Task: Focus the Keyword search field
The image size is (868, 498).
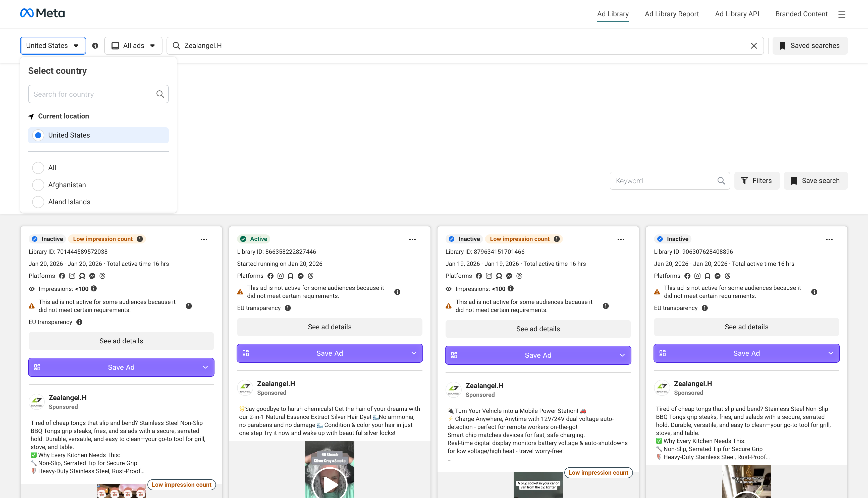Action: (x=664, y=180)
